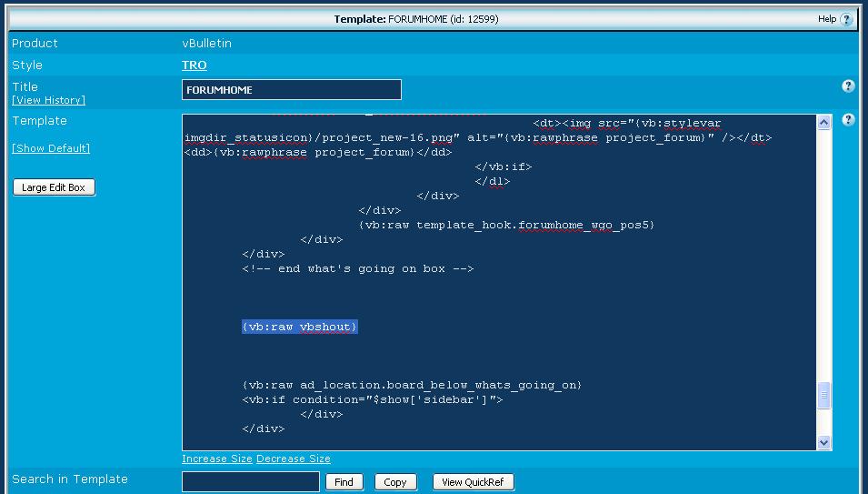Click the Find button
This screenshot has width=868, height=494.
(344, 482)
